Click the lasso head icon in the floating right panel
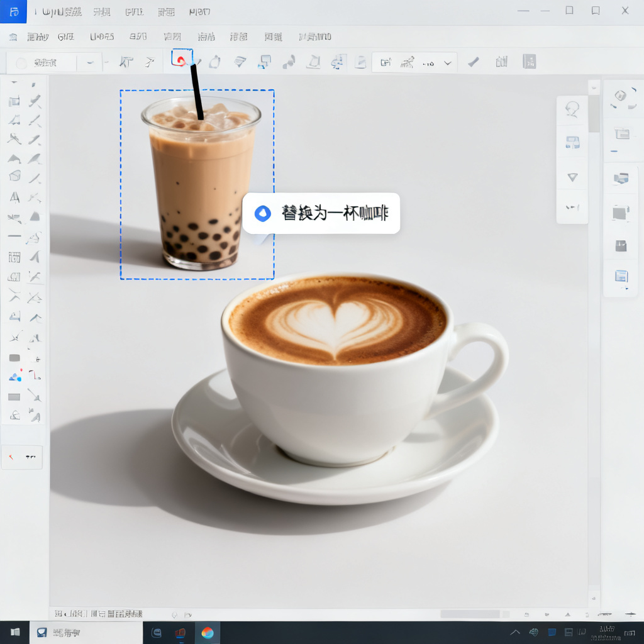This screenshot has width=644, height=644. [572, 109]
